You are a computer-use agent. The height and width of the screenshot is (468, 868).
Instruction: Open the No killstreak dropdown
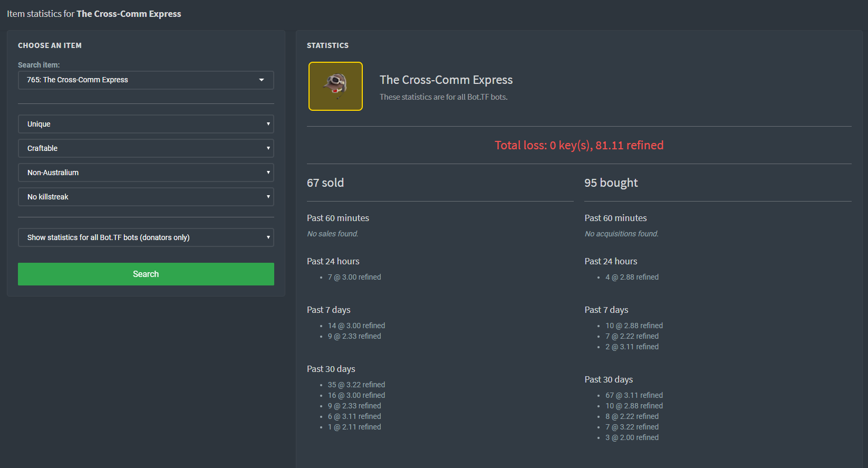pyautogui.click(x=146, y=197)
